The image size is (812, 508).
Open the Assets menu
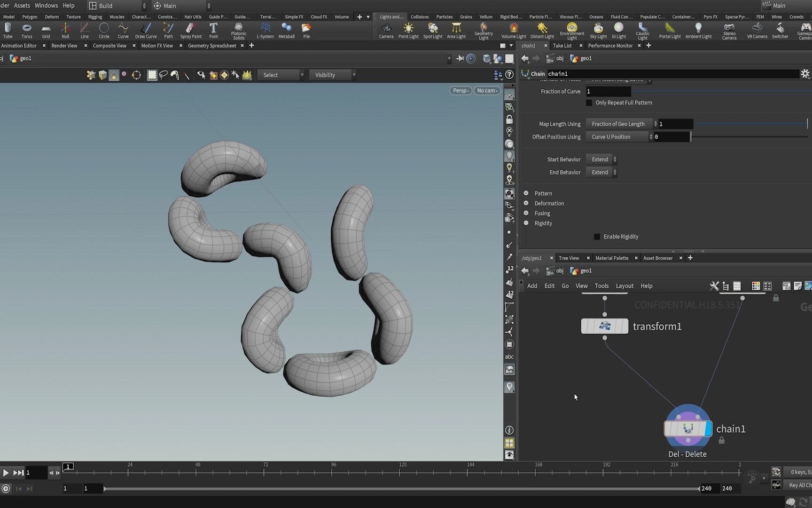[21, 5]
